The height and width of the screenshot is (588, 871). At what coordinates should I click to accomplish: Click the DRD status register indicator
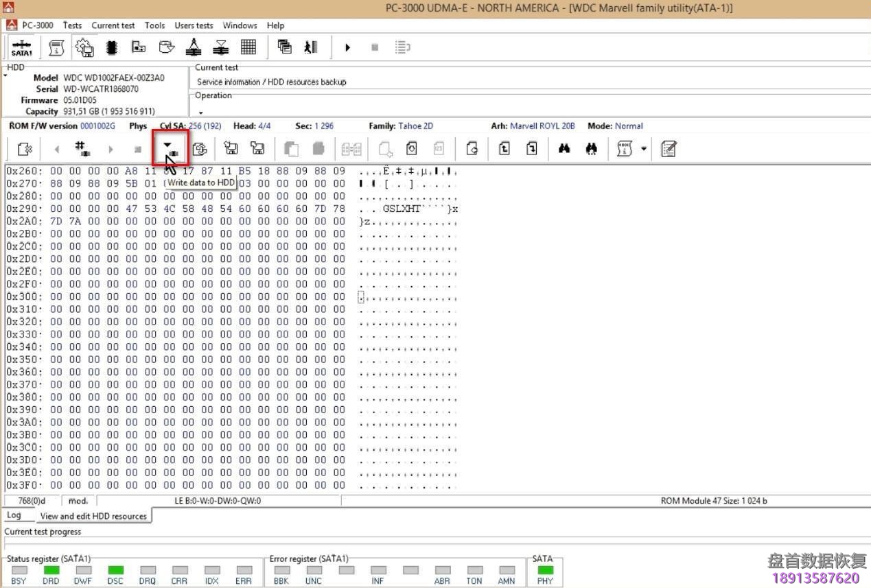[51, 570]
